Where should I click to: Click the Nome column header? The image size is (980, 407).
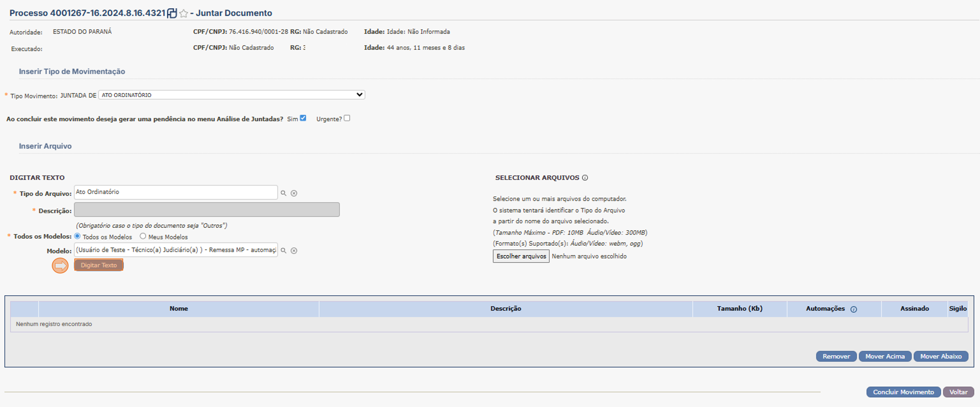click(179, 309)
